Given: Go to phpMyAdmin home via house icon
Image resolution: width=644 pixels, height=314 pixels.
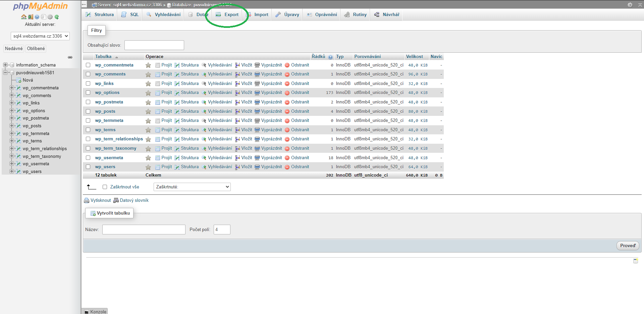Looking at the screenshot, I should [x=23, y=17].
